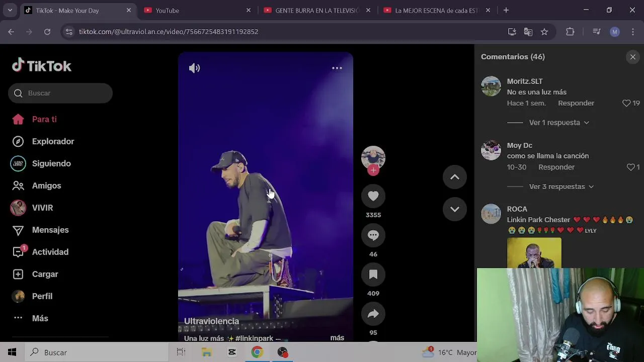Click Windows taskbar Buscar search box
This screenshot has width=644, height=362.
97,352
